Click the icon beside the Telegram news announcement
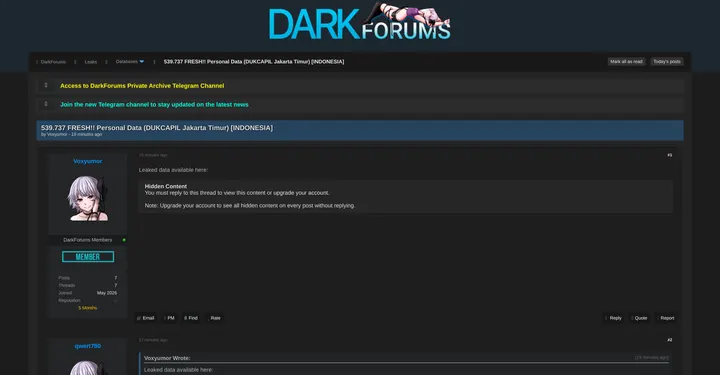 click(46, 104)
